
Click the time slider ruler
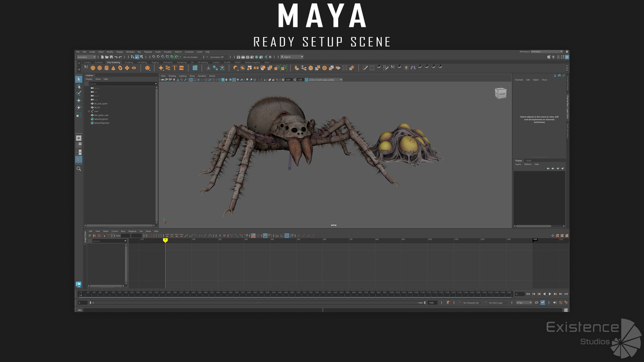(x=295, y=294)
